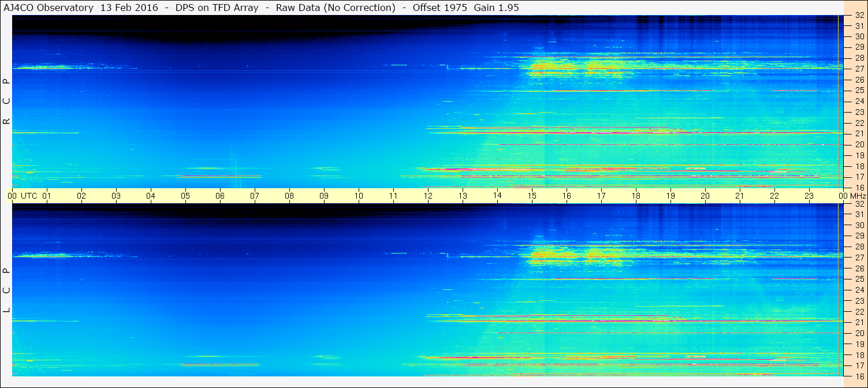Select hour 19 on the UTC time axis
Image resolution: width=868 pixels, height=388 pixels.
click(x=670, y=196)
